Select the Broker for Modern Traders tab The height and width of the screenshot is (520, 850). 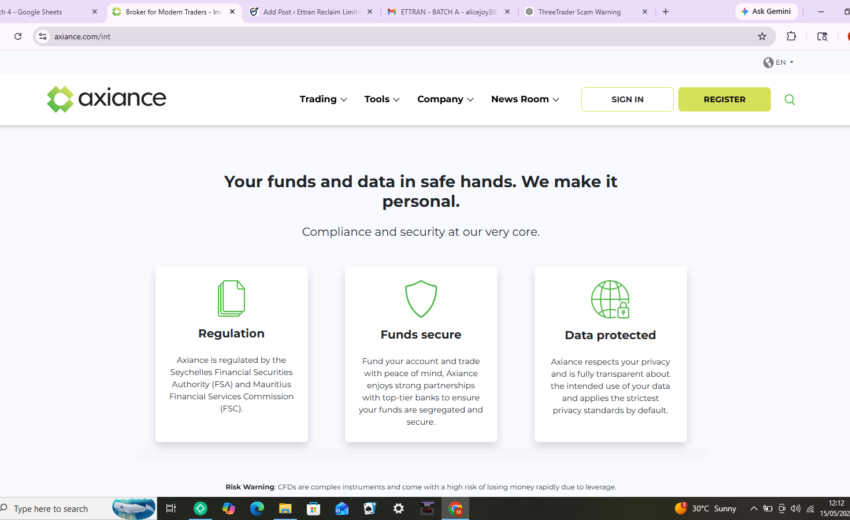pos(172,11)
